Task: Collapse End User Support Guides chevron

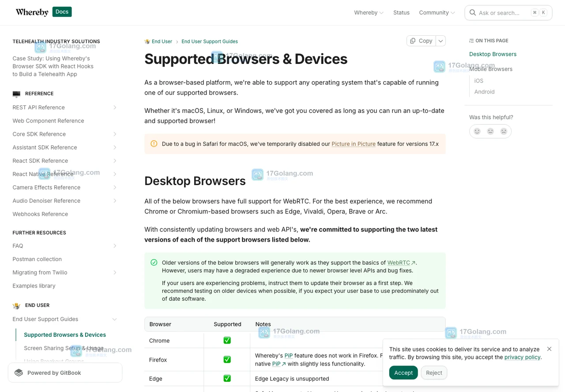Action: click(x=115, y=319)
